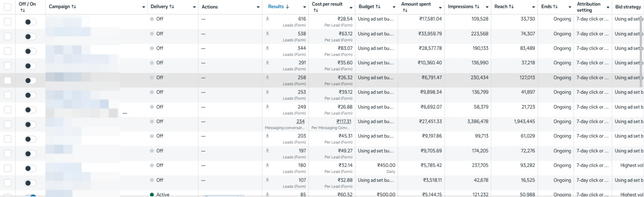The image size is (644, 197).
Task: Click the download icon next to 344 results
Action: click(x=267, y=48)
